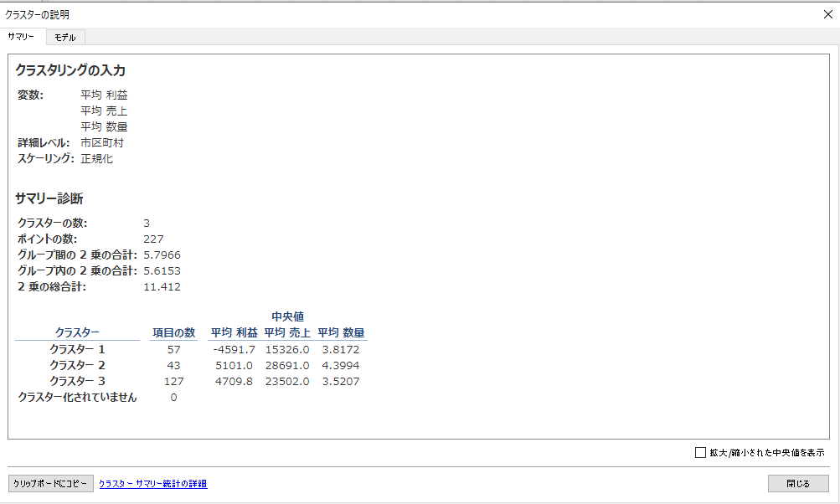Click the クリップボードにコピー button
Image resolution: width=840 pixels, height=504 pixels.
tap(50, 484)
